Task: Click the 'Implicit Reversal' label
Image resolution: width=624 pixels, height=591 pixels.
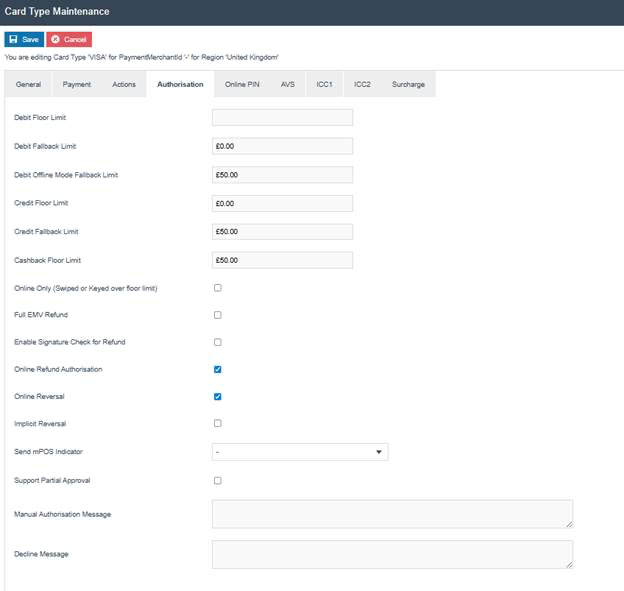Action: (x=40, y=423)
